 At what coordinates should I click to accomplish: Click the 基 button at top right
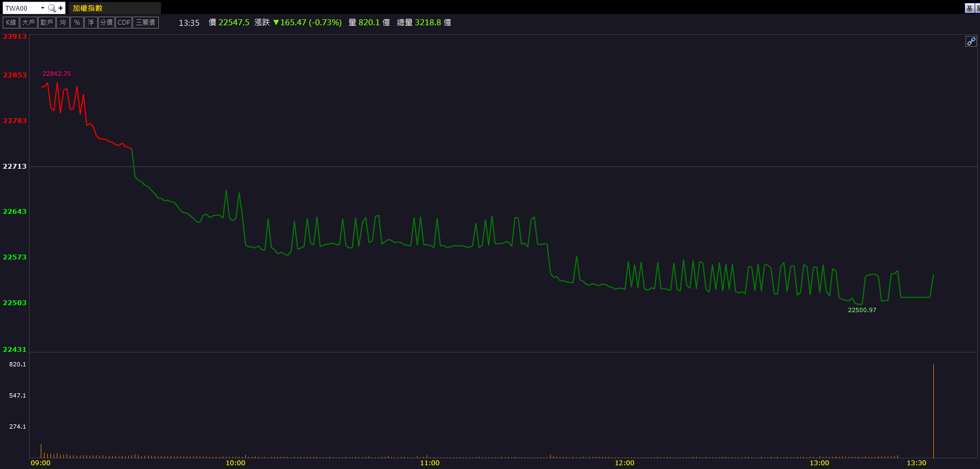[969, 8]
